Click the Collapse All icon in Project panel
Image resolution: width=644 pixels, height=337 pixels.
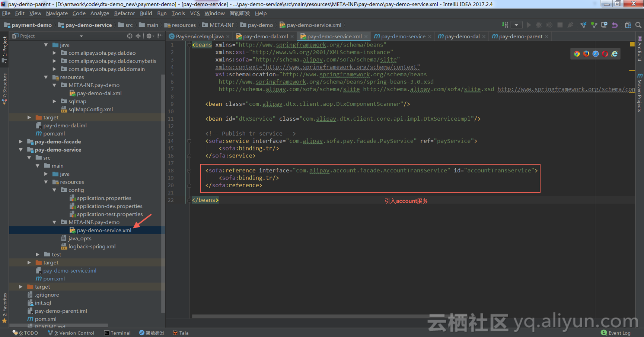click(x=138, y=36)
